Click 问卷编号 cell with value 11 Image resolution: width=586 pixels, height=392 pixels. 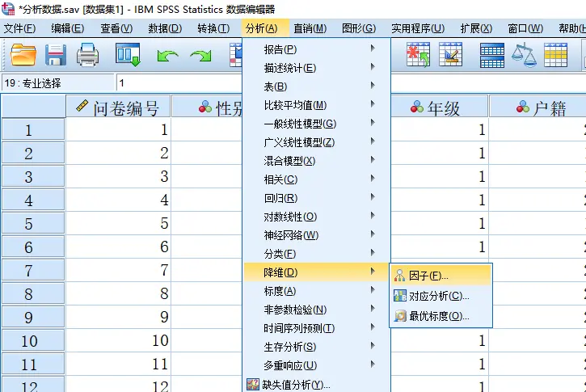point(118,364)
